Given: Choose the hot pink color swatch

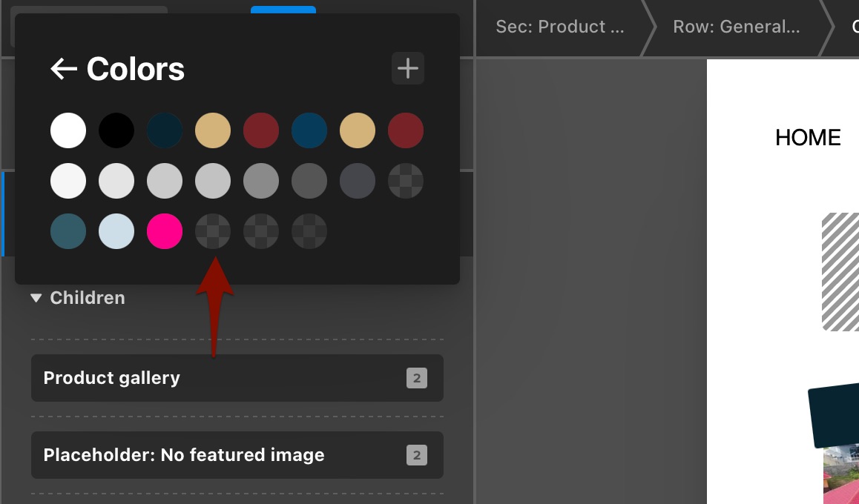Looking at the screenshot, I should pos(165,231).
